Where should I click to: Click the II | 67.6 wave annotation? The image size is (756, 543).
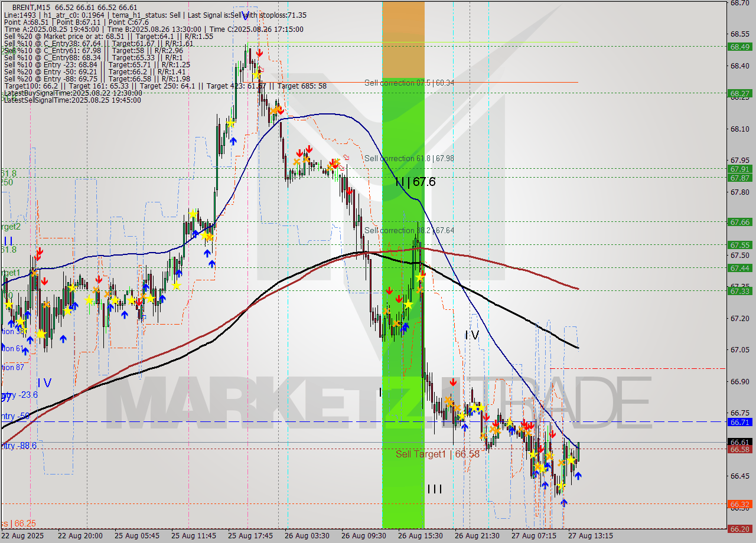coord(415,182)
